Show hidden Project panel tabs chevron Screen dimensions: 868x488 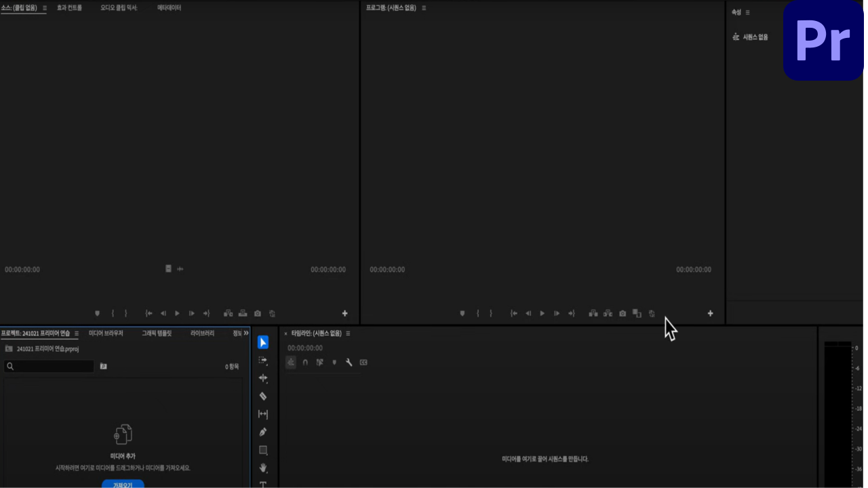(246, 333)
